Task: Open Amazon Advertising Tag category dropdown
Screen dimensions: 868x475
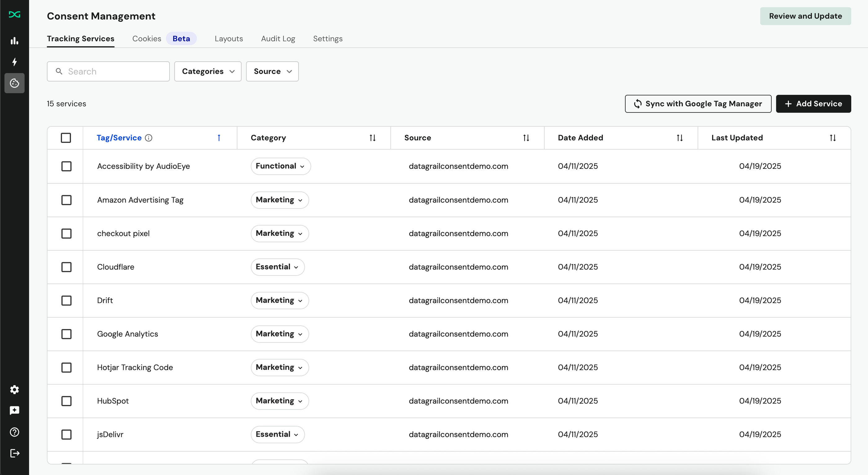Action: [x=280, y=200]
